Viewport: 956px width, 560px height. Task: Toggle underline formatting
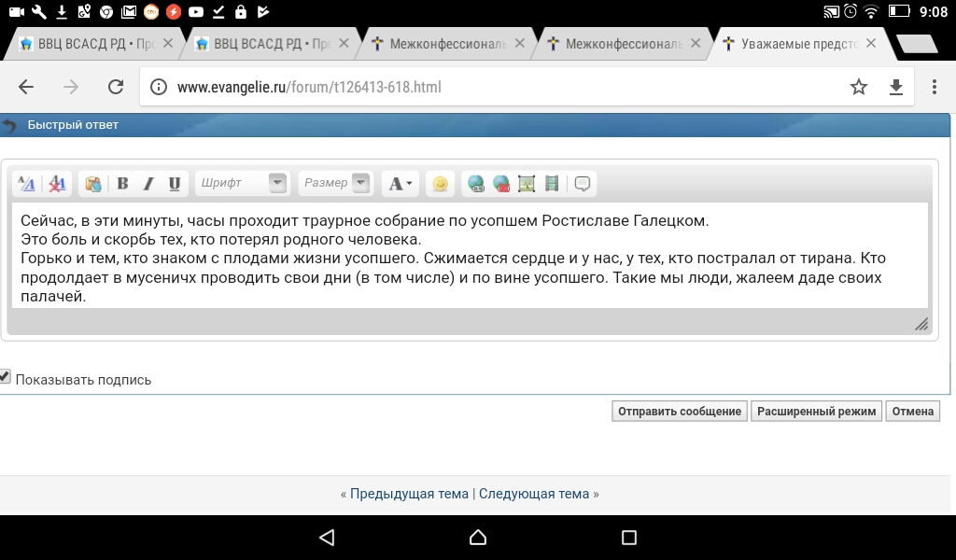(x=174, y=184)
